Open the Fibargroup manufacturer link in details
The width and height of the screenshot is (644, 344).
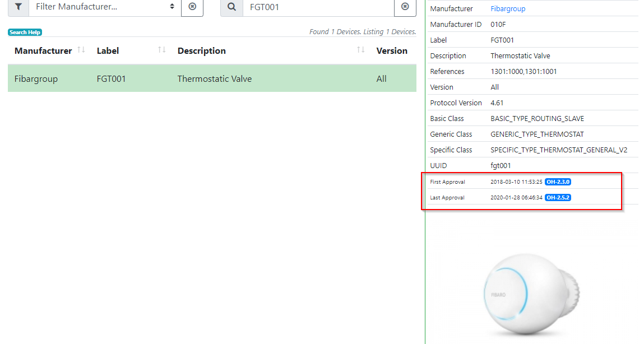coord(508,9)
